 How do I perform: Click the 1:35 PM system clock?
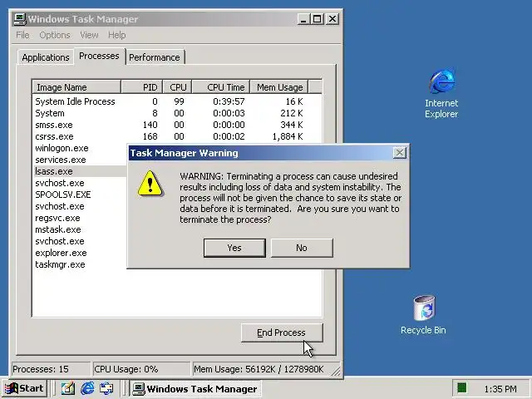pyautogui.click(x=500, y=389)
